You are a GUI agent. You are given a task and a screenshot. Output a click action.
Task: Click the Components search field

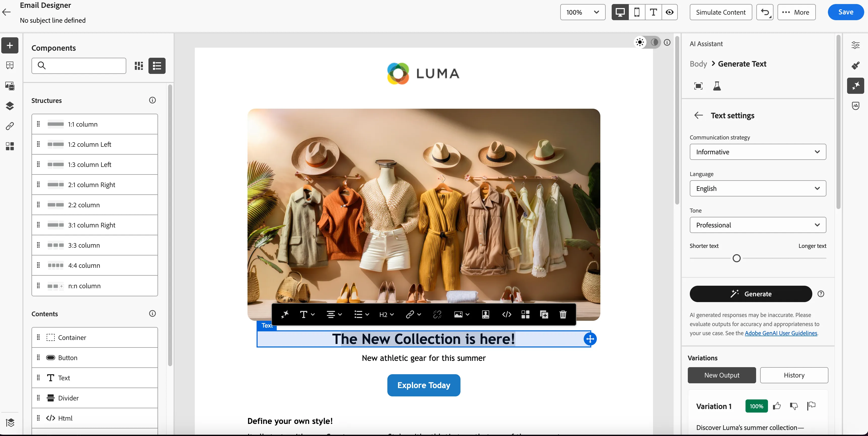coord(79,65)
